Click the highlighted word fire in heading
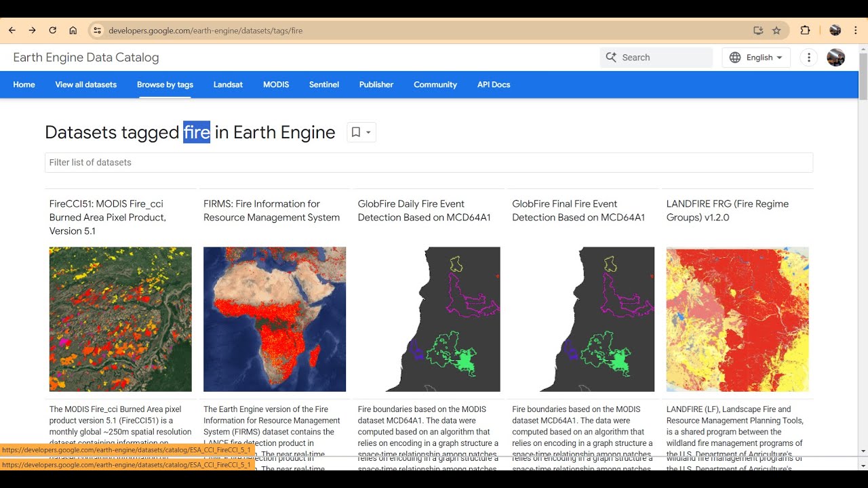This screenshot has height=488, width=868. 197,132
